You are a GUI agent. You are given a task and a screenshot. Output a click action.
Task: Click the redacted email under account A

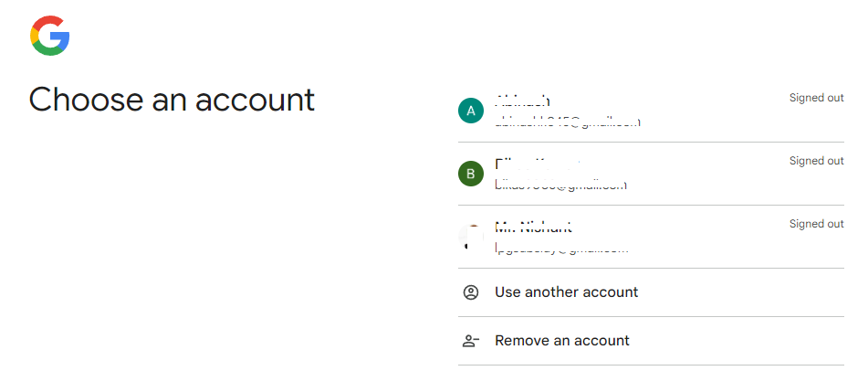[567, 121]
